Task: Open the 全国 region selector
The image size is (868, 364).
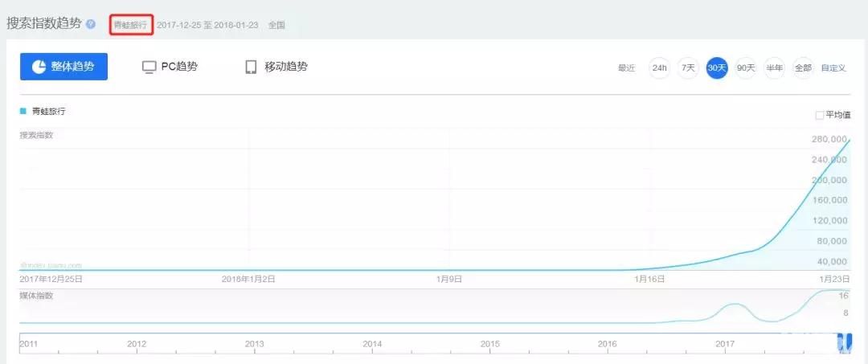Action: (x=276, y=25)
